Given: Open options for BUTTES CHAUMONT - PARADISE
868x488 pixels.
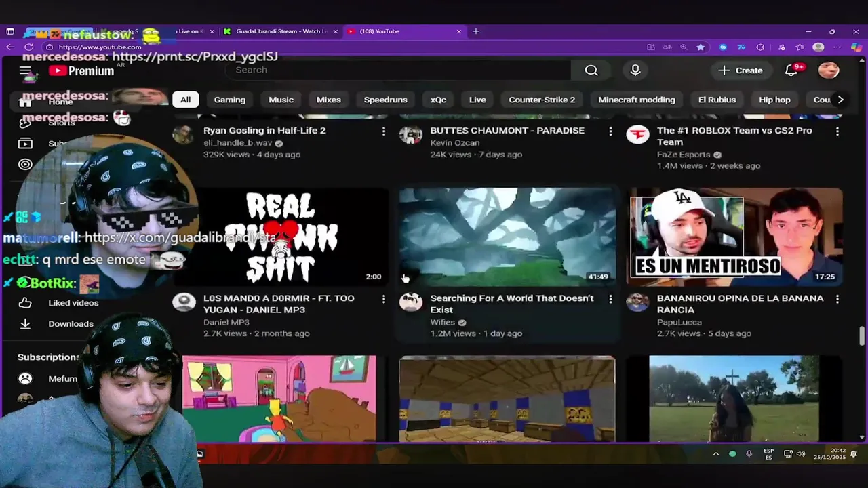Looking at the screenshot, I should 610,131.
